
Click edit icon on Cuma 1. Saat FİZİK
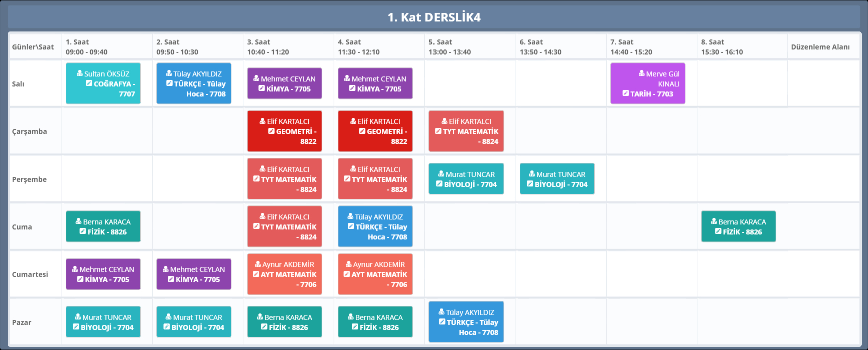(x=83, y=231)
